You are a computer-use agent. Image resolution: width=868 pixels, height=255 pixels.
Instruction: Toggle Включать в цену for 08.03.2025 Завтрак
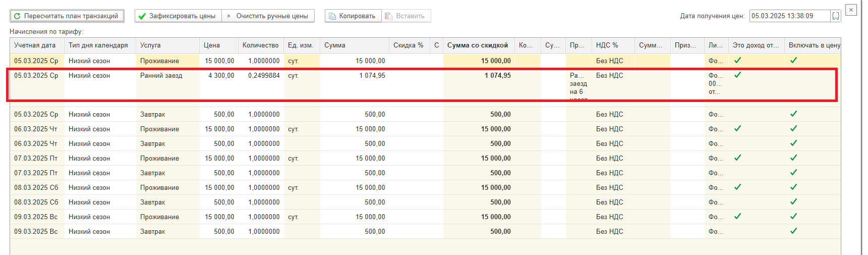[793, 201]
